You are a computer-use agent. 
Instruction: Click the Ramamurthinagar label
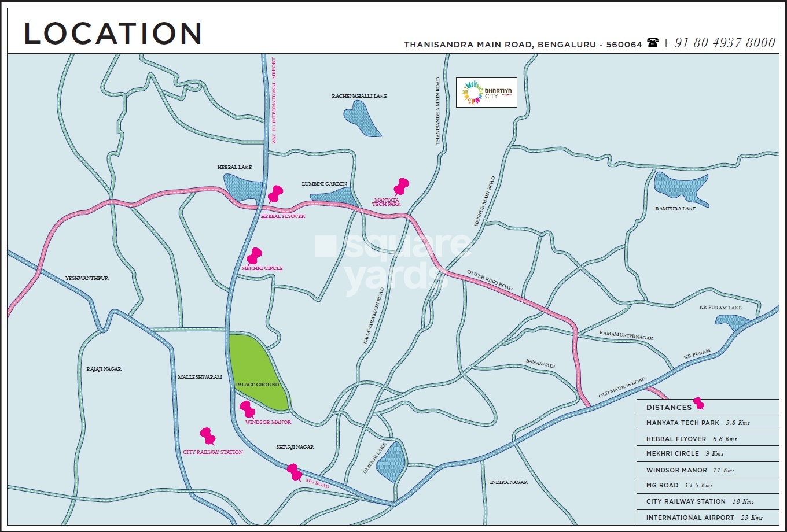point(626,335)
